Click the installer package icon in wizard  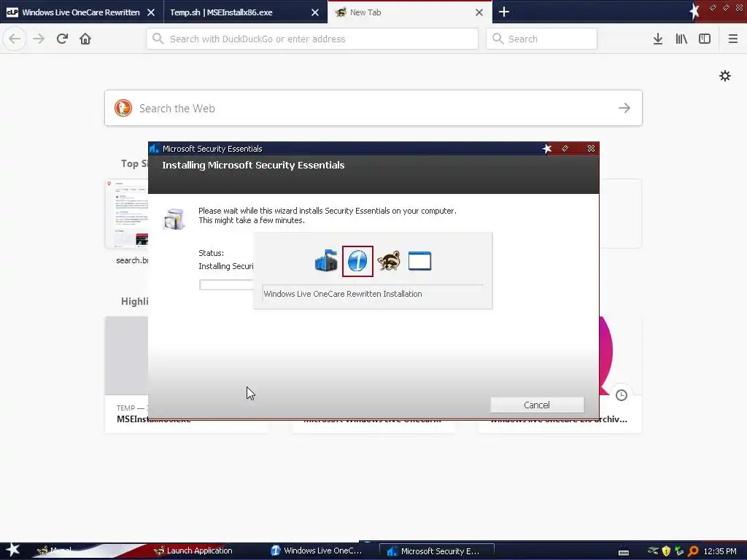coord(174,219)
